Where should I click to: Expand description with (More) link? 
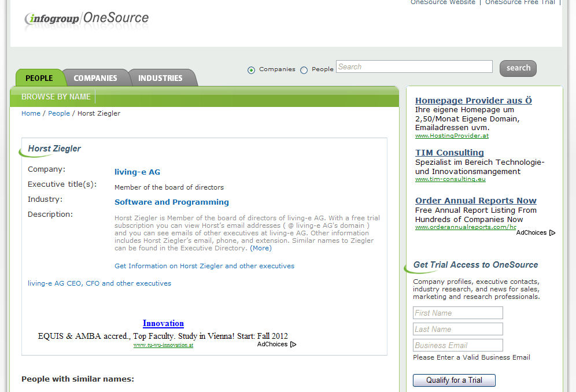(x=261, y=248)
